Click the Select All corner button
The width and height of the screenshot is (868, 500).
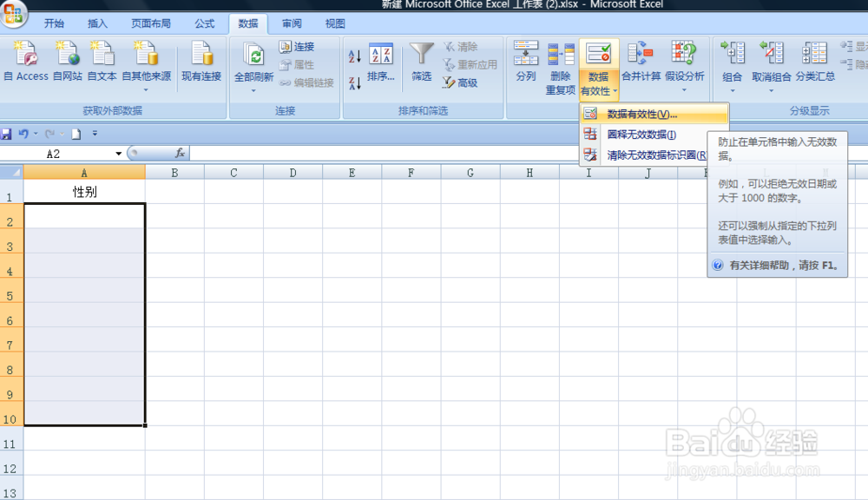tap(11, 172)
